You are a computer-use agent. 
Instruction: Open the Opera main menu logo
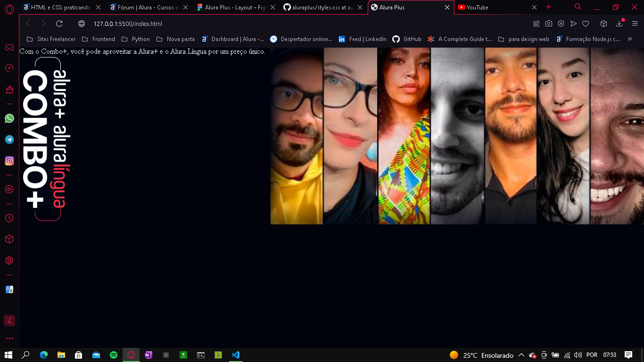pyautogui.click(x=9, y=9)
